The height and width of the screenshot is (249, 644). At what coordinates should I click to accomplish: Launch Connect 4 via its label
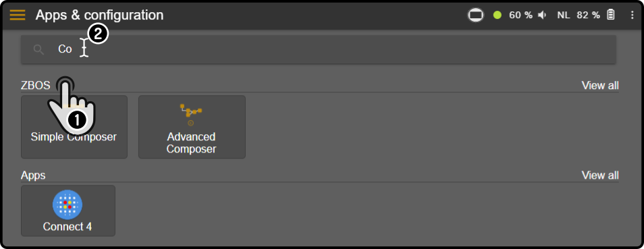[x=68, y=227]
